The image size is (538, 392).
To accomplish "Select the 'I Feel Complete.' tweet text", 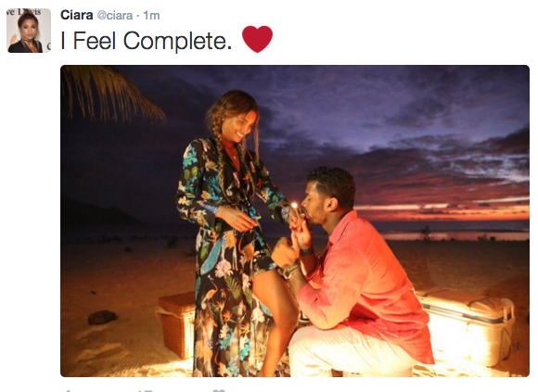I will (x=147, y=41).
